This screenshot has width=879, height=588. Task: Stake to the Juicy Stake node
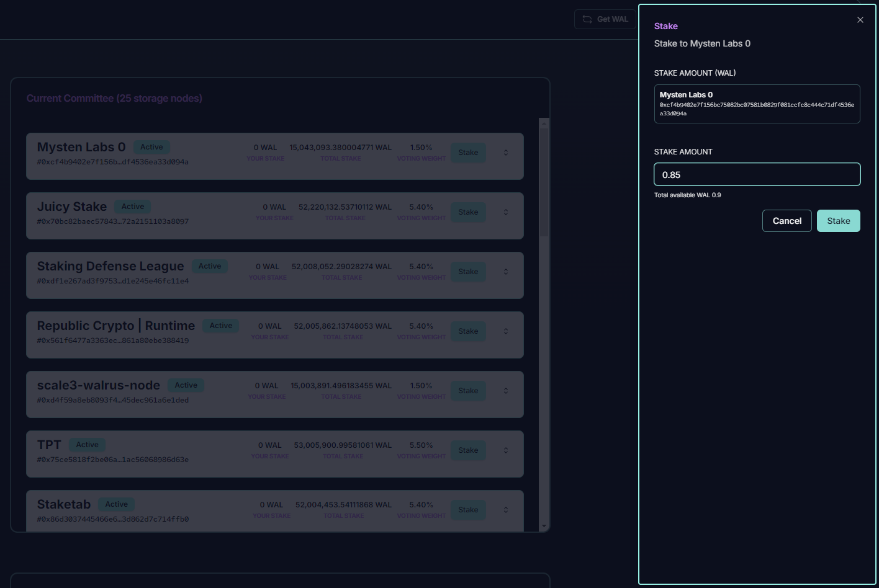(468, 212)
